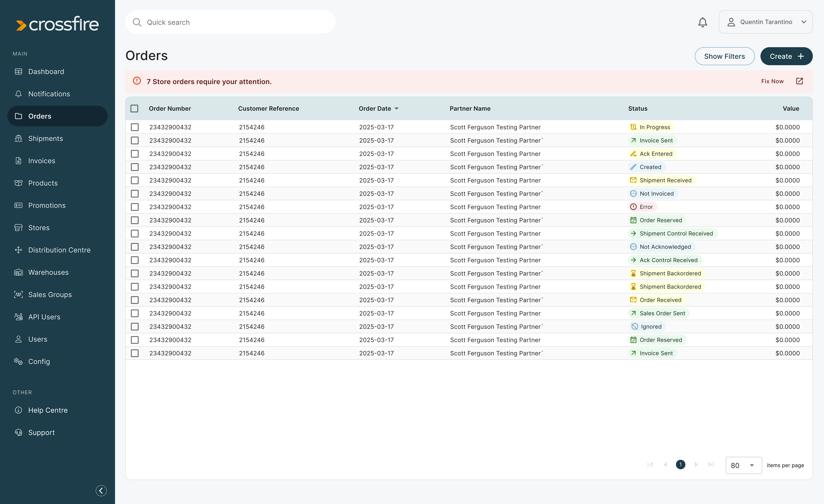Viewport: 824px width, 504px height.
Task: Click the external link icon beside Fix Now
Action: [799, 81]
